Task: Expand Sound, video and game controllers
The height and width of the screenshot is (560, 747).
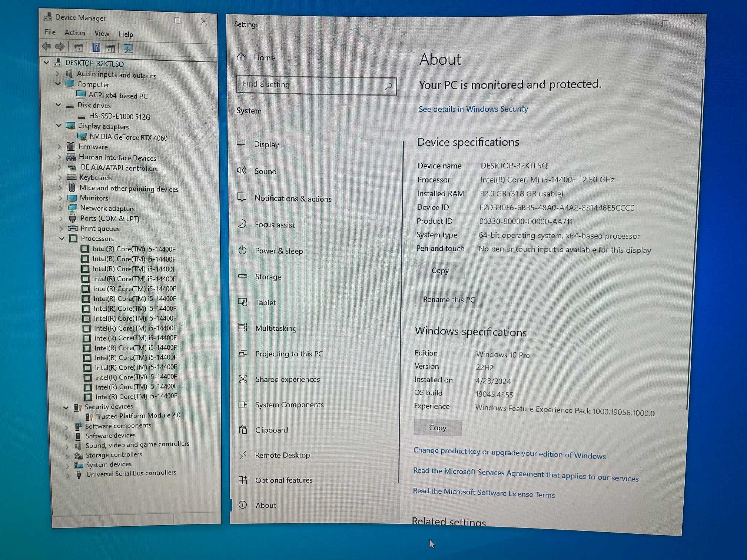Action: 67,447
